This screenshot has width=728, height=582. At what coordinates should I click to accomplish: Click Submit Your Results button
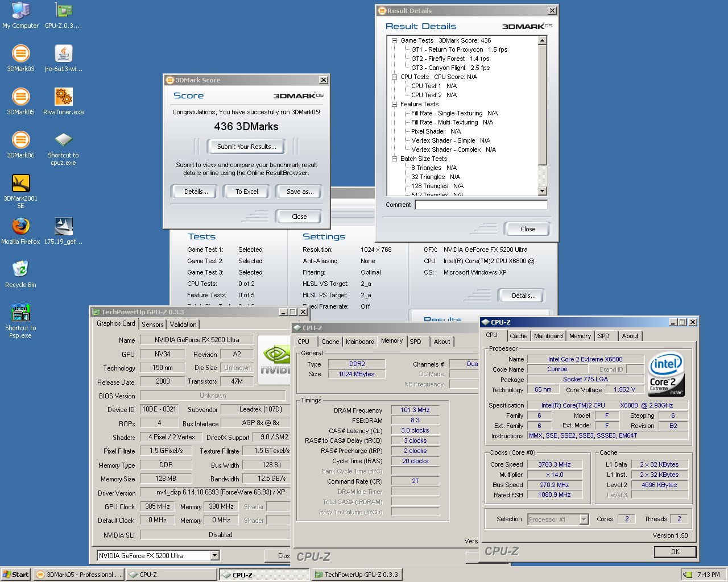tap(247, 147)
